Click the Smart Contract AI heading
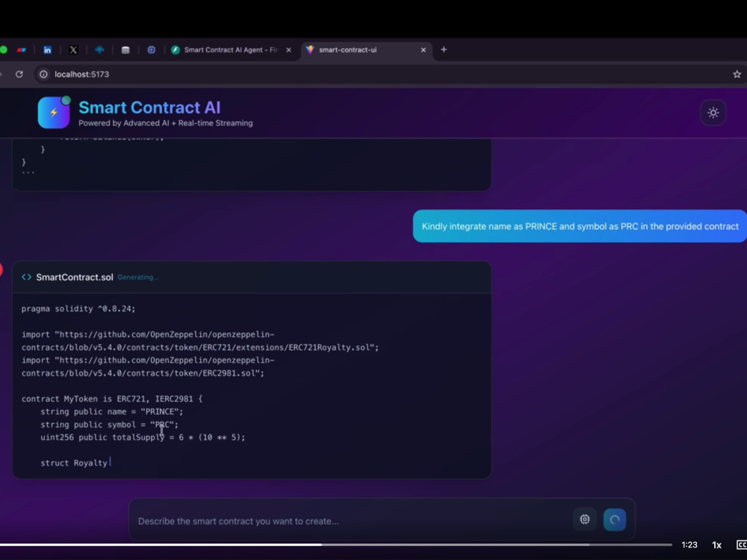Image resolution: width=747 pixels, height=560 pixels. [x=149, y=108]
